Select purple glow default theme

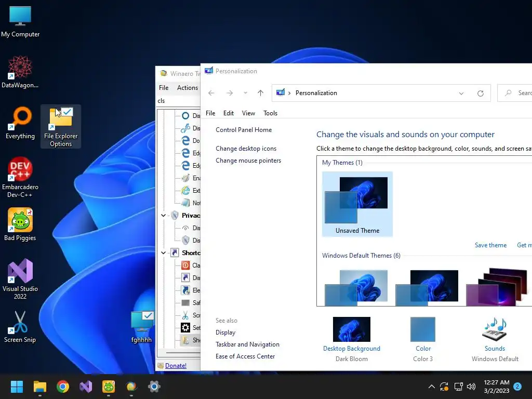click(497, 287)
